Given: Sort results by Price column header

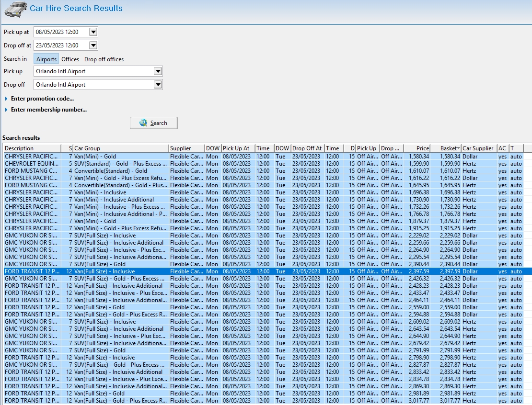Looking at the screenshot, I should pos(417,148).
